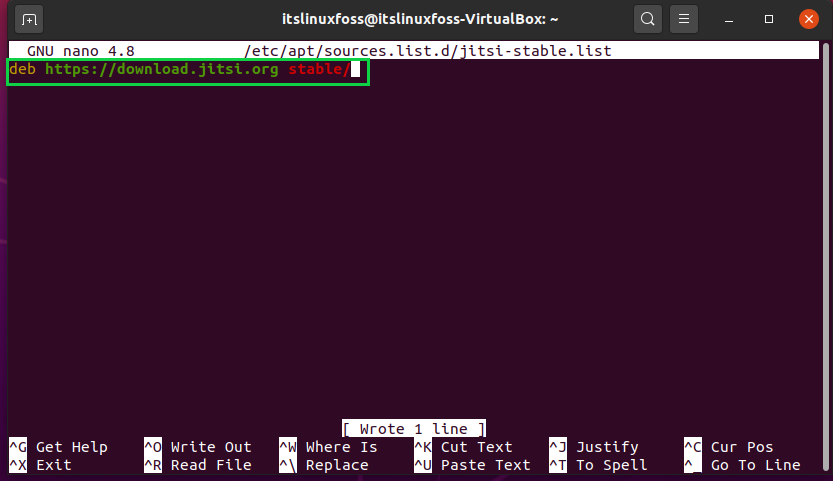Viewport: 833px width, 481px height.
Task: Close the terminal with the red button
Action: [x=809, y=20]
